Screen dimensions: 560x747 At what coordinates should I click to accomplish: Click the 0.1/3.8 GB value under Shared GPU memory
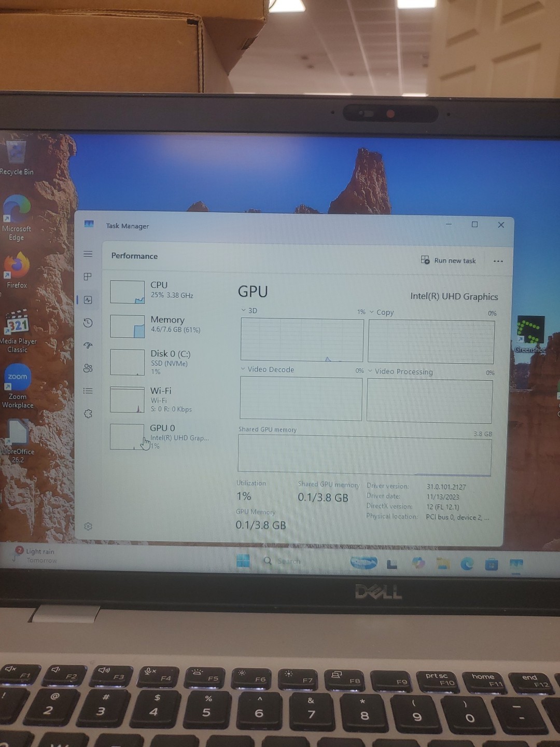click(x=323, y=497)
